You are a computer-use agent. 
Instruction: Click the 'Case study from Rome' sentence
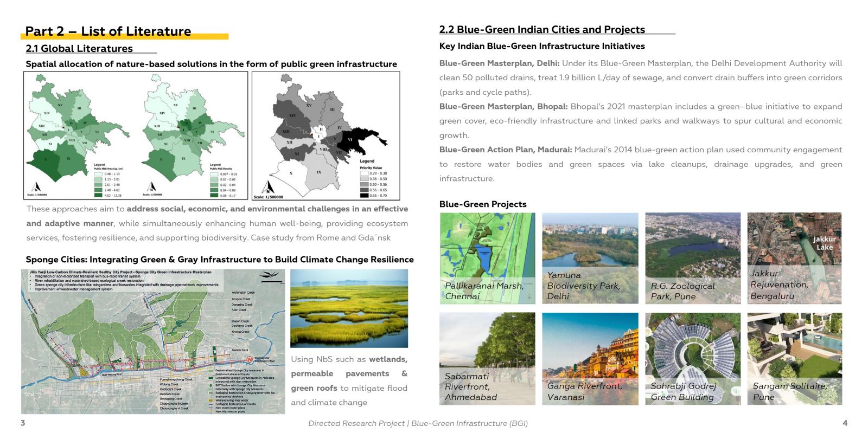coord(321,238)
